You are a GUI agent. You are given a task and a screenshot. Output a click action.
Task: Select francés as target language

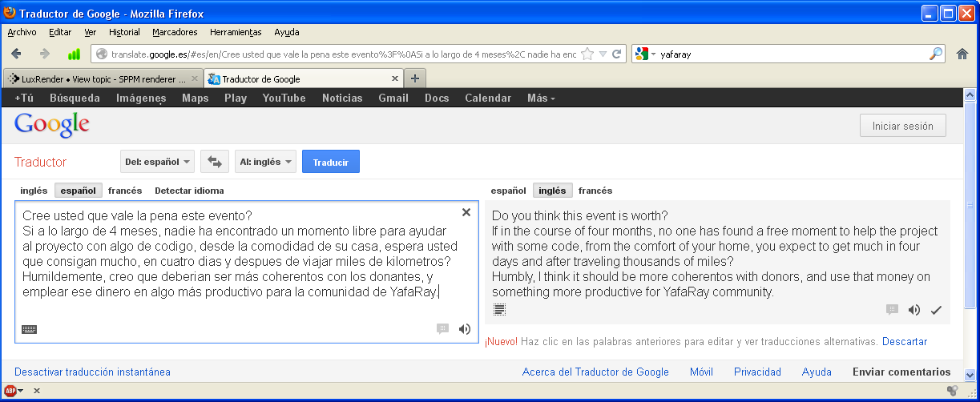tap(595, 191)
